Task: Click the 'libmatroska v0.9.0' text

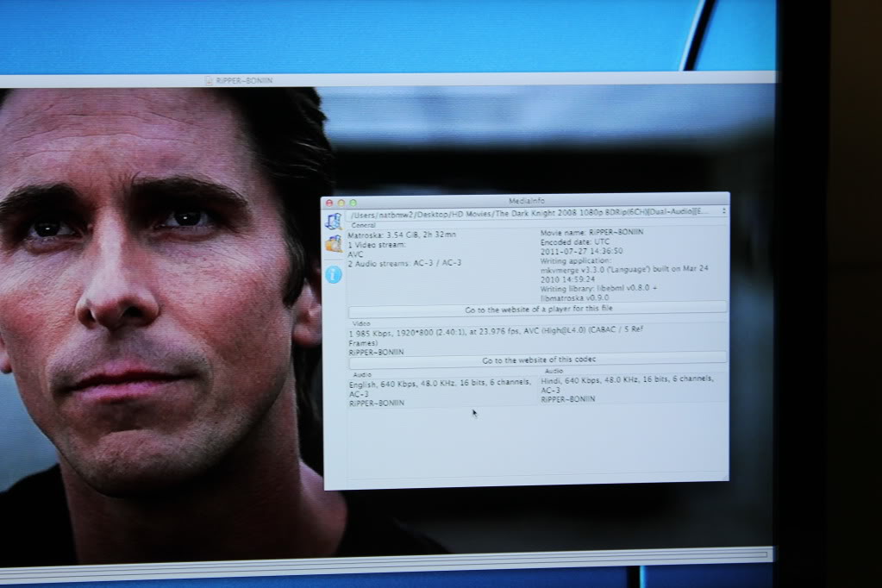Action: [x=574, y=297]
